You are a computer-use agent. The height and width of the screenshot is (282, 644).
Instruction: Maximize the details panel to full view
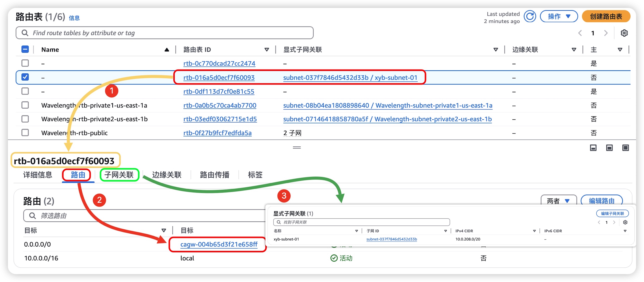pos(625,148)
